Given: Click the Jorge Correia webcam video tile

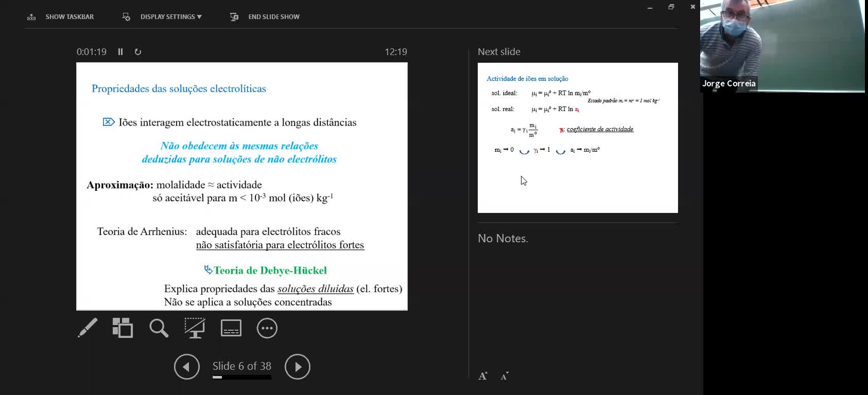Looking at the screenshot, I should coord(782,46).
